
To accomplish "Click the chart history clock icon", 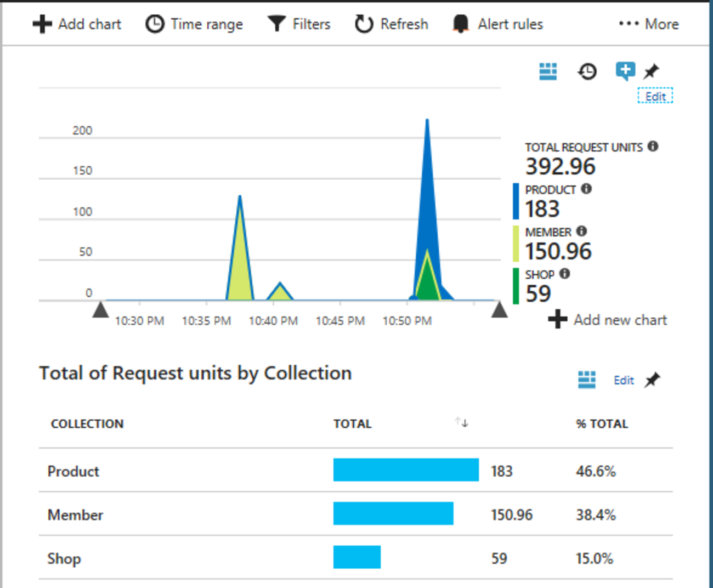I will tap(587, 71).
